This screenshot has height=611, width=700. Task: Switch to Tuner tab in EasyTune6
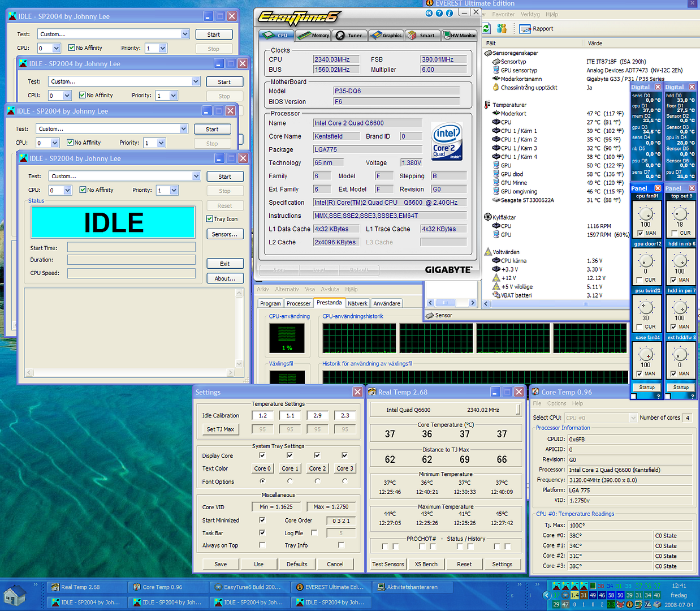click(x=349, y=35)
